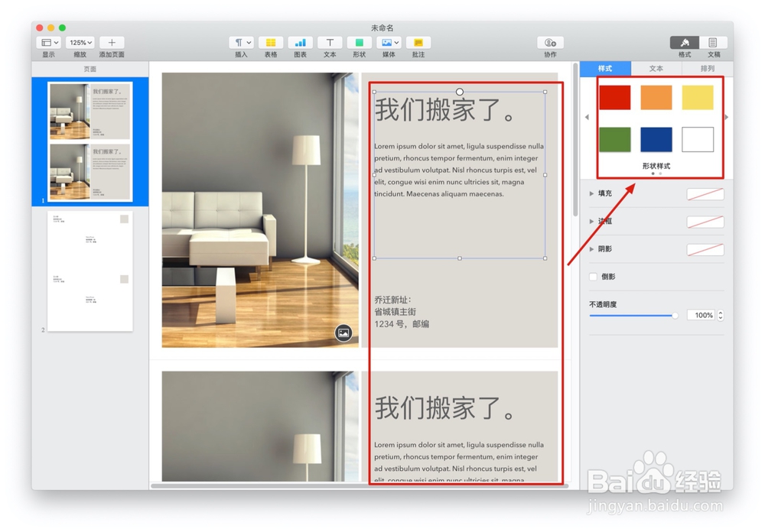Select the orange shape style swatch
The height and width of the screenshot is (532, 765).
(x=656, y=97)
